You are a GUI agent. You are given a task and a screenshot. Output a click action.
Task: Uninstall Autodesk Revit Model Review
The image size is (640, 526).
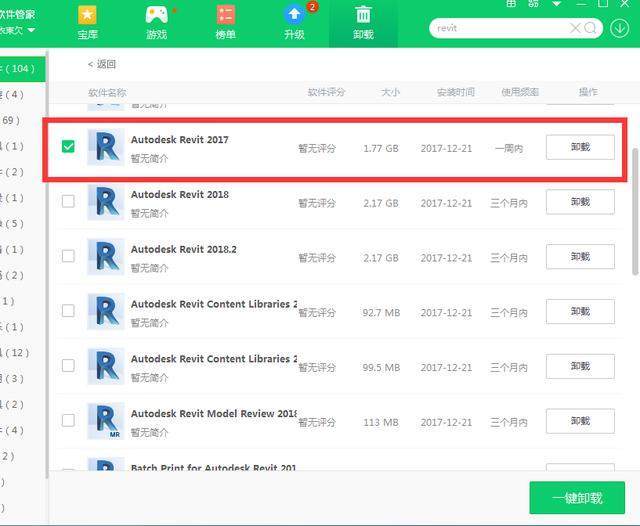coord(580,421)
